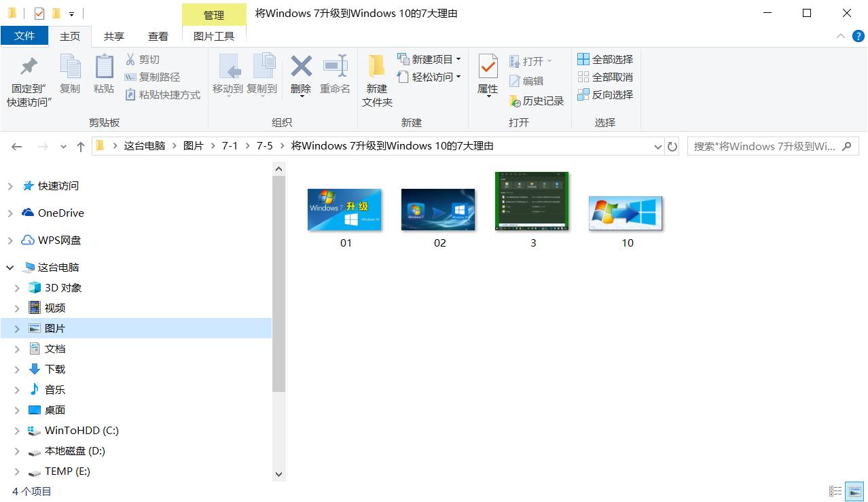
Task: Expand the 这台电脑 node in the sidebar
Action: (10, 266)
